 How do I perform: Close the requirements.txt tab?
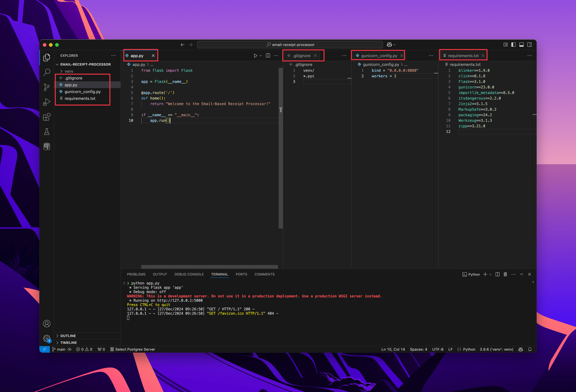pyautogui.click(x=483, y=56)
